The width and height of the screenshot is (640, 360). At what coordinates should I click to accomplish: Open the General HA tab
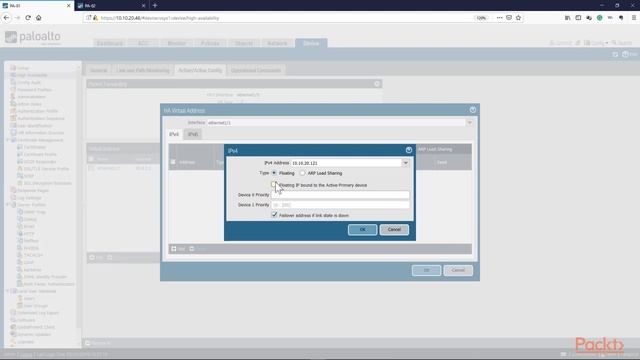[98, 70]
